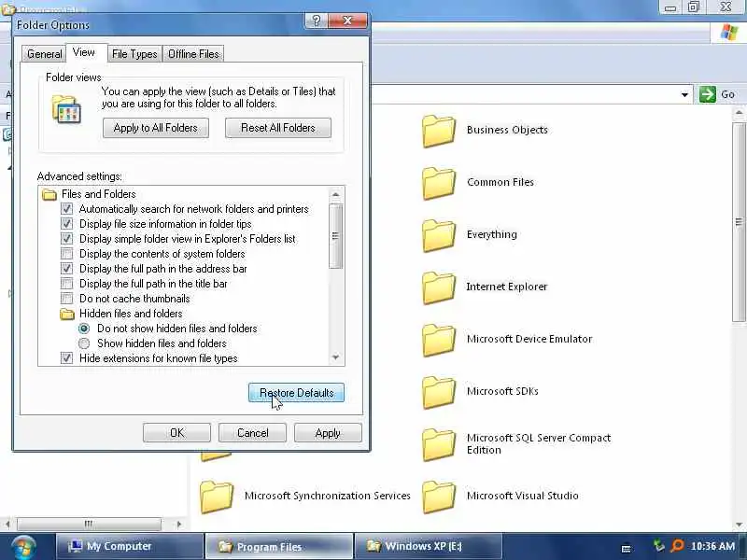Click the Files and Folders tree folder icon
The height and width of the screenshot is (560, 747).
pos(49,194)
